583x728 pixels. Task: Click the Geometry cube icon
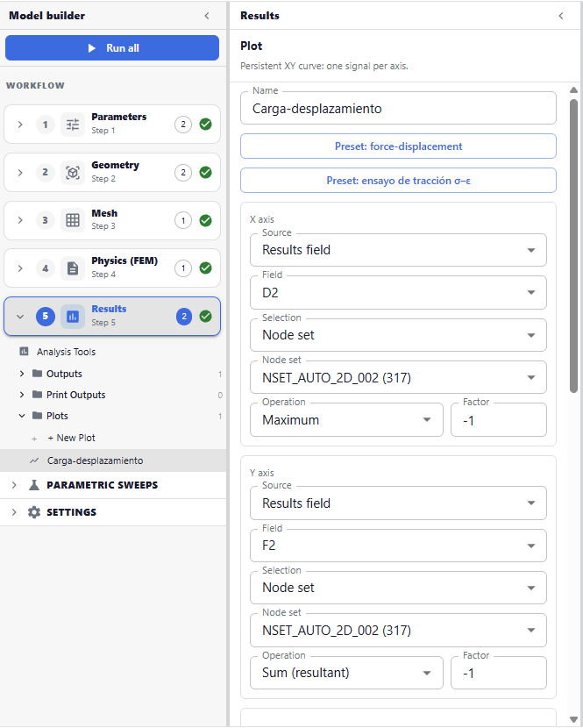(73, 173)
